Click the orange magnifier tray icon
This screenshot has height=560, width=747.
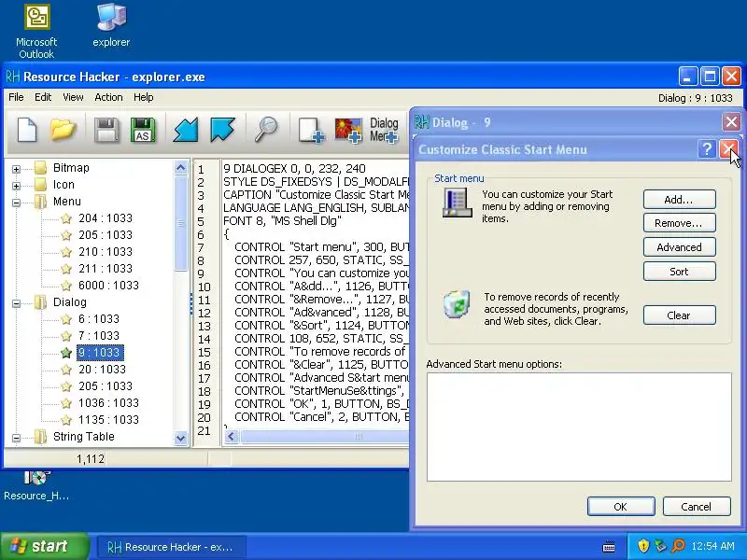[678, 546]
